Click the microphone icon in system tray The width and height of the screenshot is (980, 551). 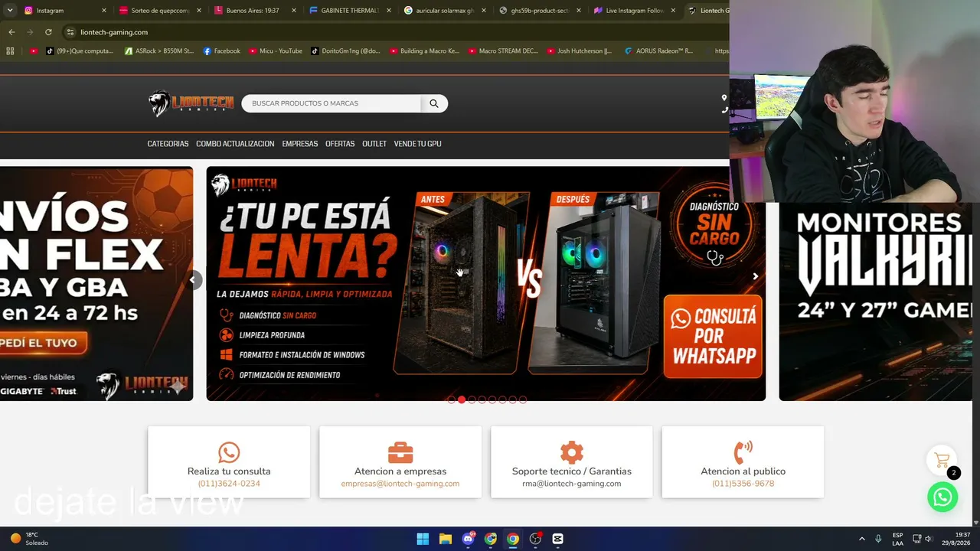878,539
